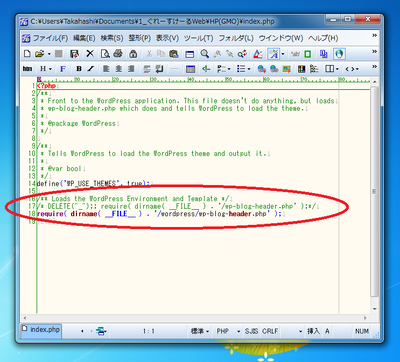This screenshot has height=362, width=400.
Task: Click the CRLF line ending indicator
Action: (x=270, y=331)
